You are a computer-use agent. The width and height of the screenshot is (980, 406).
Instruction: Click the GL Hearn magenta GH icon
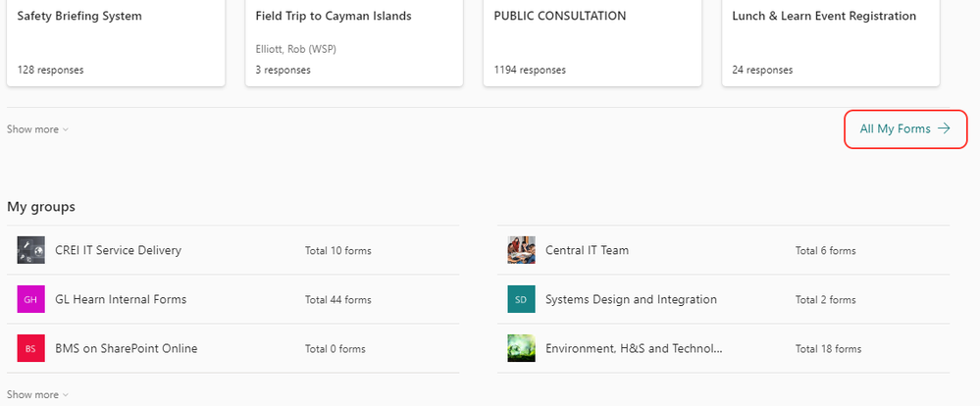[31, 299]
